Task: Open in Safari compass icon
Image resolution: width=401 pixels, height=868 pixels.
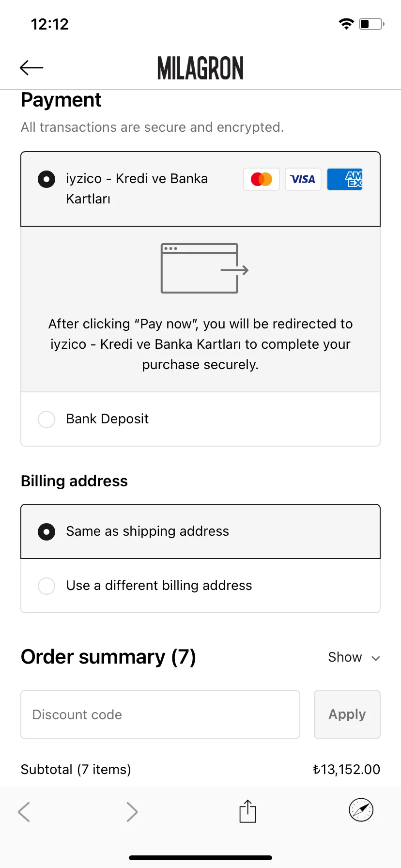Action: click(x=361, y=810)
